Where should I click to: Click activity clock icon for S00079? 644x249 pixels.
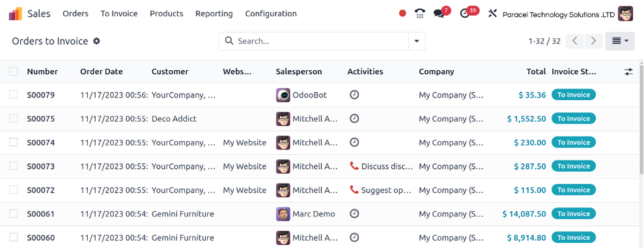[354, 95]
